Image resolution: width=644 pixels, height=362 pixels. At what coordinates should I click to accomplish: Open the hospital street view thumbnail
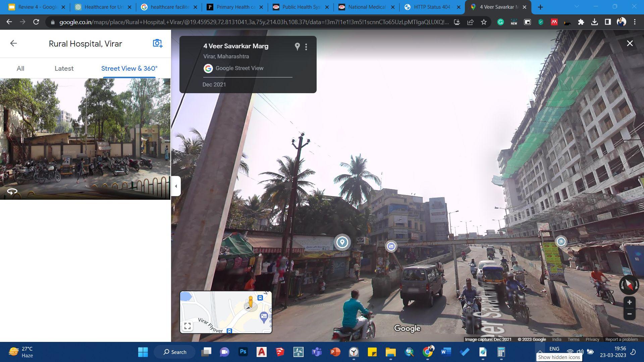(x=85, y=139)
